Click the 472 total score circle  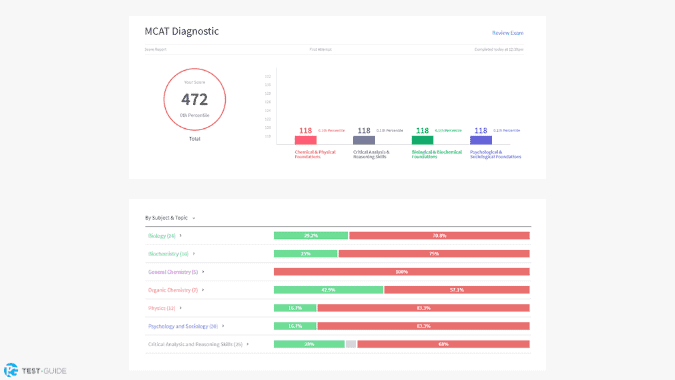point(195,99)
